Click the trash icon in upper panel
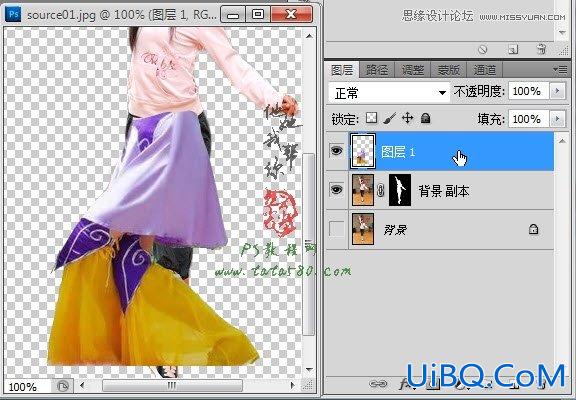This screenshot has width=576, height=400. point(541,49)
